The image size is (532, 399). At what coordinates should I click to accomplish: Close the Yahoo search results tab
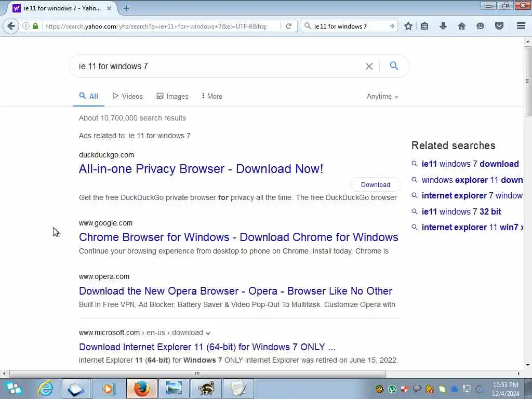click(109, 8)
